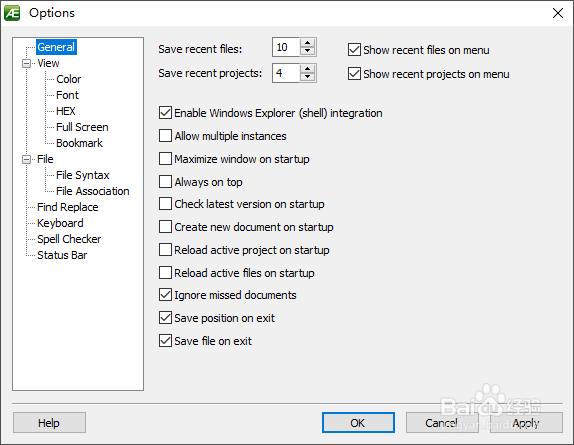Uncheck Show recent files on menu
Viewport: 574px width, 445px height.
point(354,50)
